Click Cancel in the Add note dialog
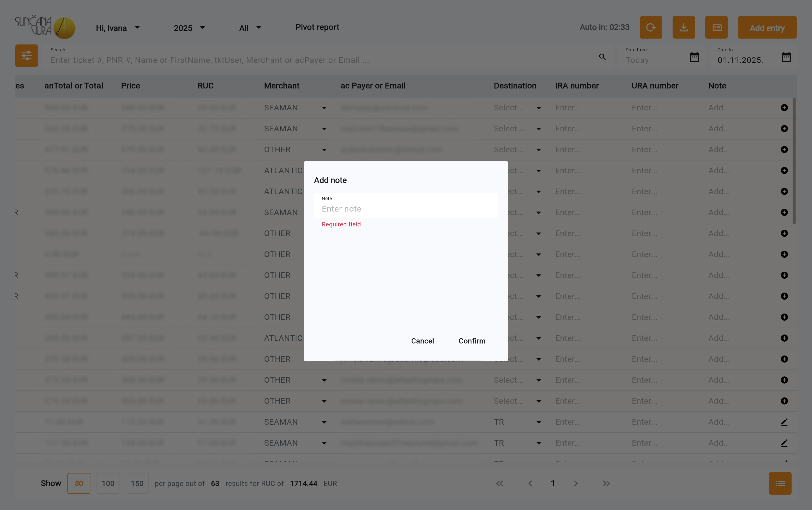The width and height of the screenshot is (812, 510). (422, 341)
